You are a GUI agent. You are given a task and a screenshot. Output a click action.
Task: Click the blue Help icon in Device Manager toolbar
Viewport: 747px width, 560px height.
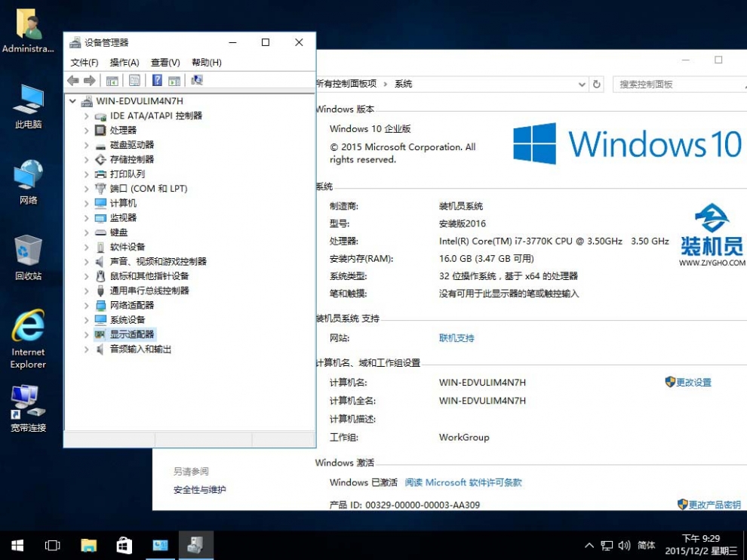(x=157, y=81)
